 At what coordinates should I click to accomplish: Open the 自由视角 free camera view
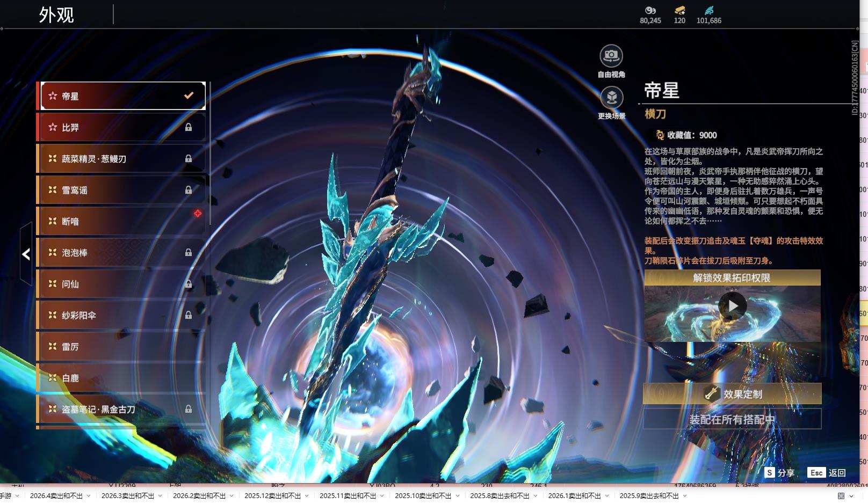(611, 56)
